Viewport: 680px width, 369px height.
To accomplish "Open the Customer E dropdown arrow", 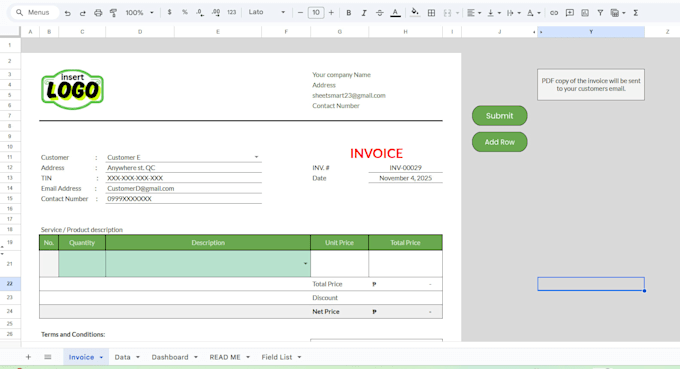I will pyautogui.click(x=256, y=157).
